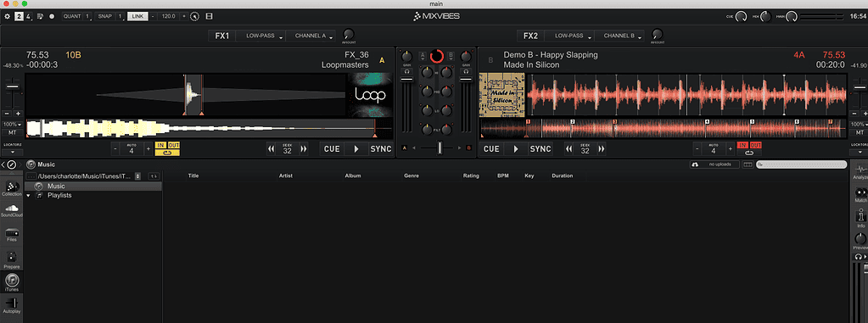Open FX1 LOW-PASS effect dropdown
The height and width of the screenshot is (323, 868).
pyautogui.click(x=260, y=36)
